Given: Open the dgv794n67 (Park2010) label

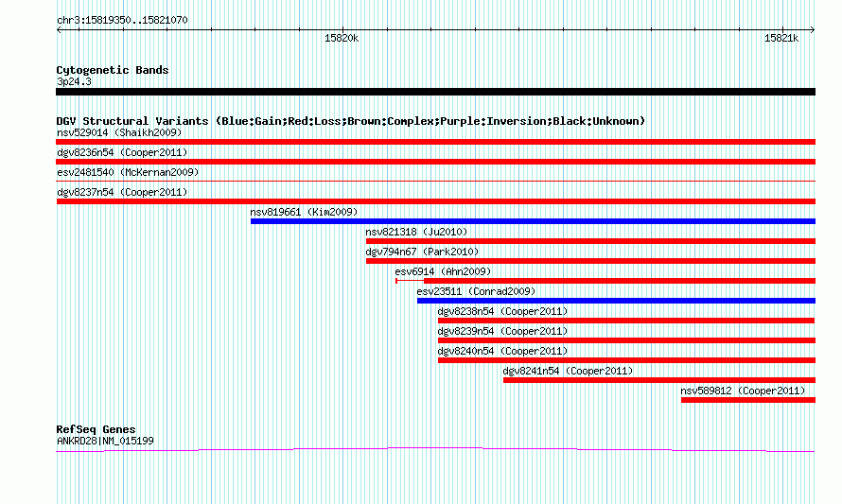Looking at the screenshot, I should (422, 252).
